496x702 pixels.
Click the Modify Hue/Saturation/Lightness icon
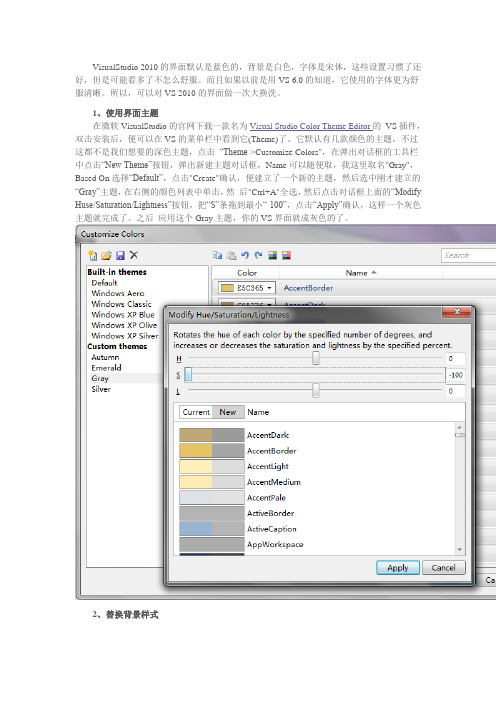(x=272, y=255)
